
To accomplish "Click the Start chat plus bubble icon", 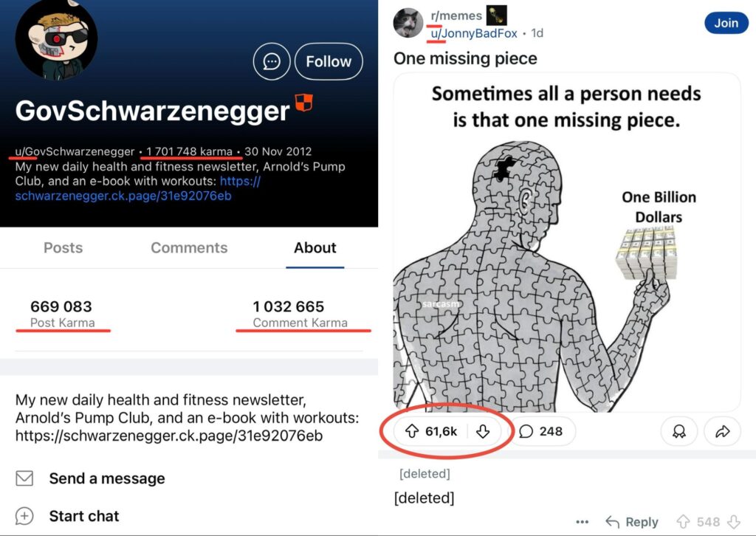I will coord(24,516).
